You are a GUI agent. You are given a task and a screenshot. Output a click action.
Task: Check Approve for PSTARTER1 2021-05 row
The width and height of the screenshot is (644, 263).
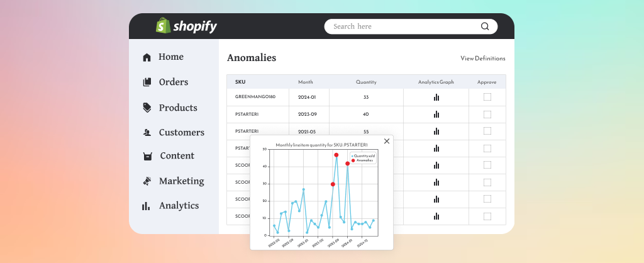487,131
